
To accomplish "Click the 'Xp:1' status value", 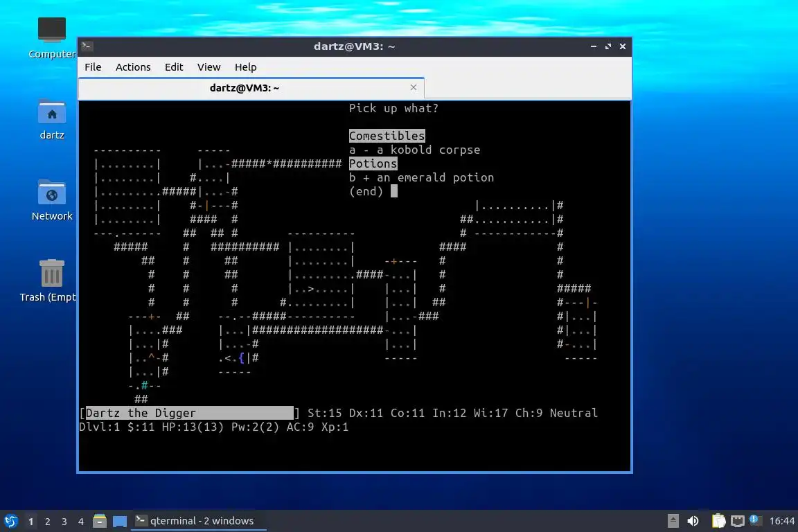I will tap(335, 427).
